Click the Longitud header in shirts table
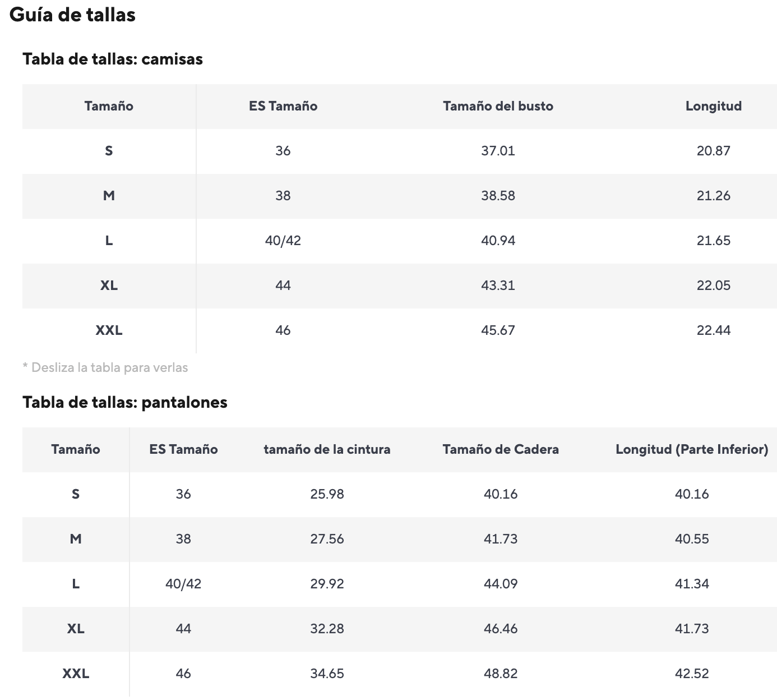 coord(713,106)
